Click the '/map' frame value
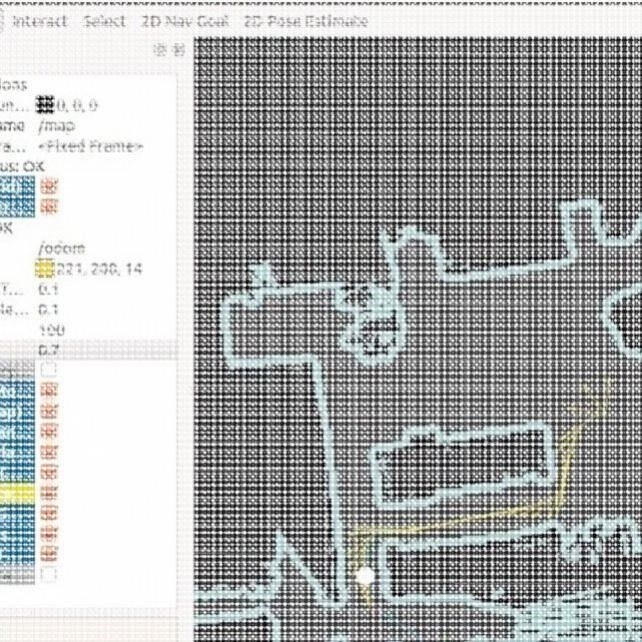This screenshot has width=642, height=642. click(x=57, y=126)
